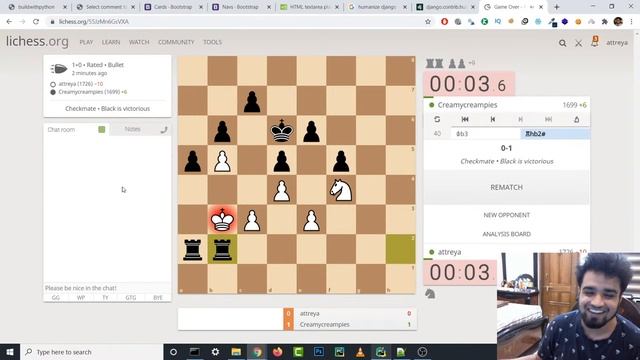Jump to last move
The image size is (640, 360).
coord(548,119)
